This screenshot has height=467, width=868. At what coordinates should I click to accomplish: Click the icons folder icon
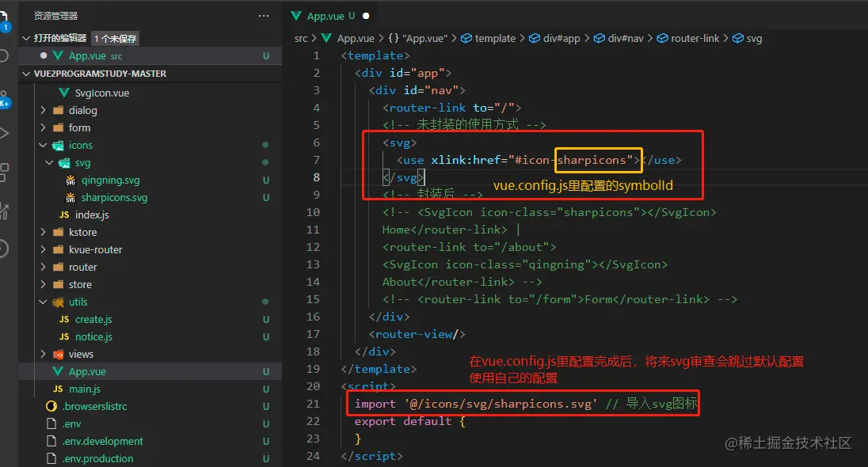[58, 146]
